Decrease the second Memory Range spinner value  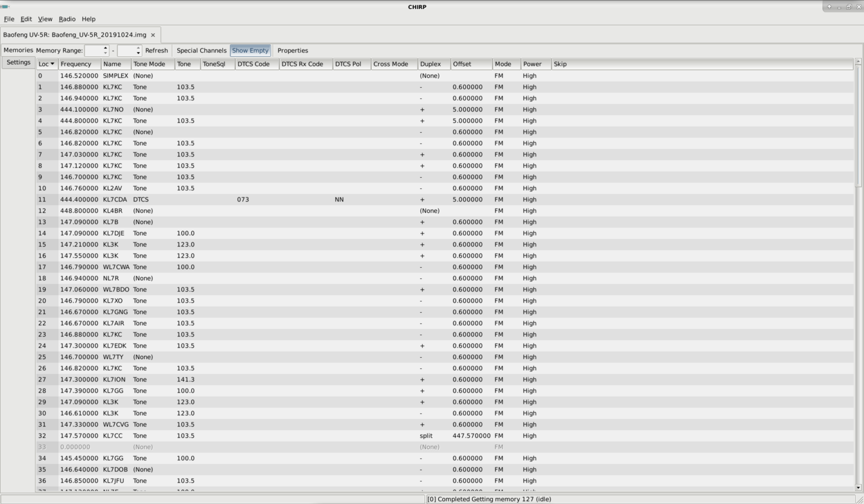(x=138, y=53)
